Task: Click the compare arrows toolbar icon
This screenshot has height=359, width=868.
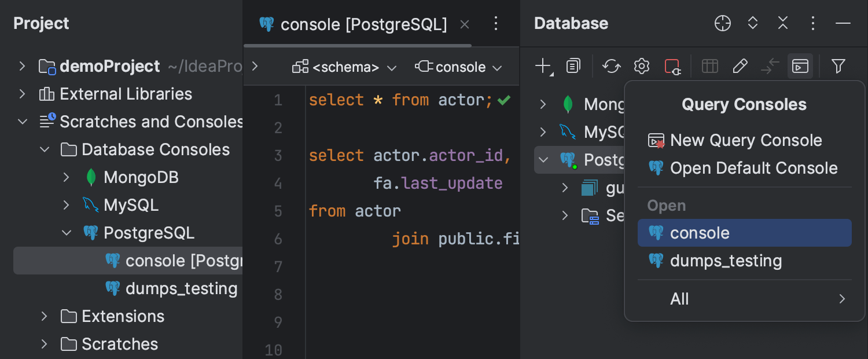Action: click(x=770, y=67)
